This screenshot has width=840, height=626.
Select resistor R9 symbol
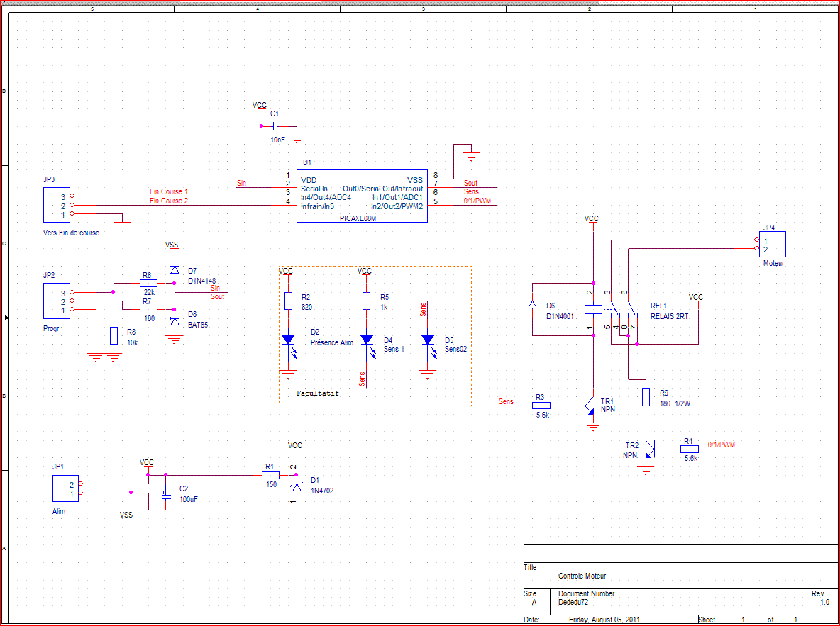646,397
